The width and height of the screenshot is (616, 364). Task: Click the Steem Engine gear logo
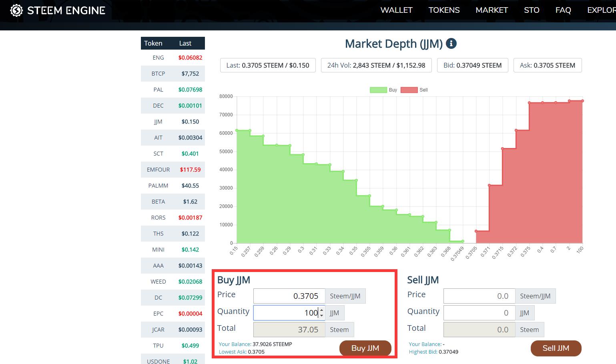16,10
